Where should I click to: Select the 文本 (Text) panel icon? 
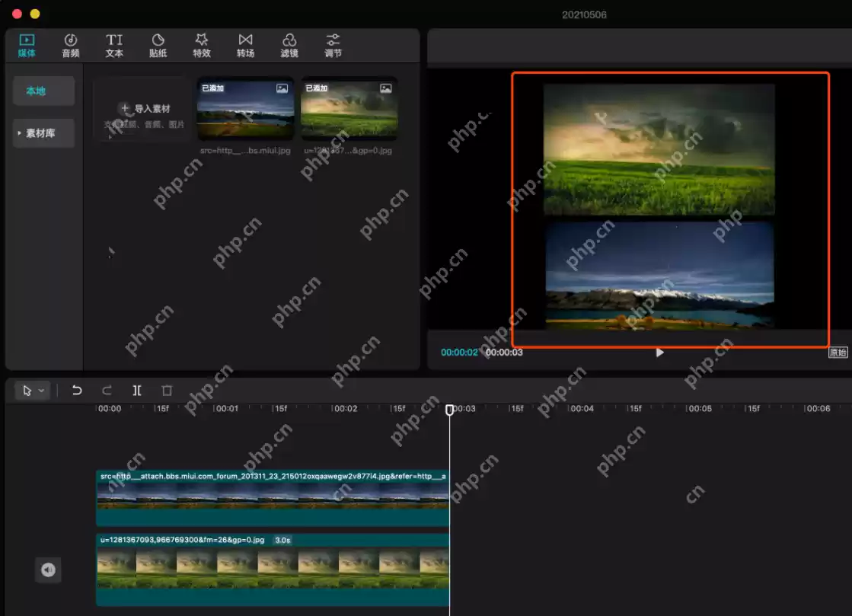(113, 44)
